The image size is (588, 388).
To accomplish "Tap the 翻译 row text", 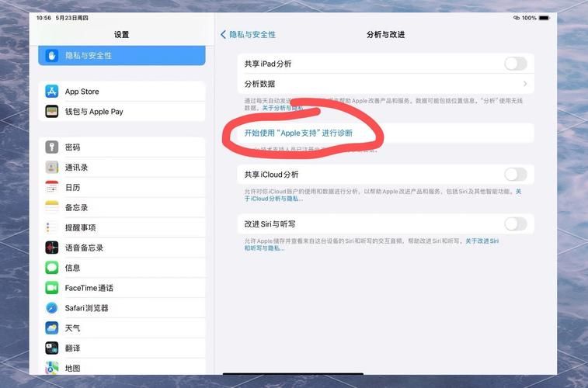I will [x=72, y=348].
